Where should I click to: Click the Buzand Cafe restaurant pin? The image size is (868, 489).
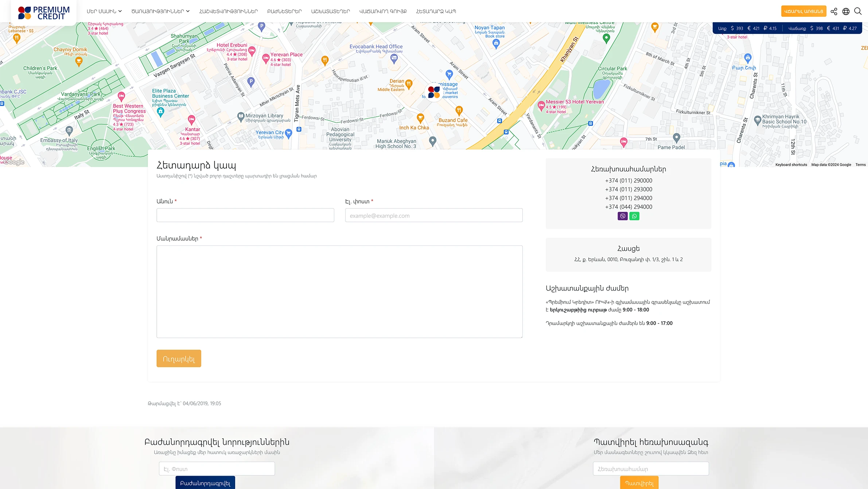459,110
